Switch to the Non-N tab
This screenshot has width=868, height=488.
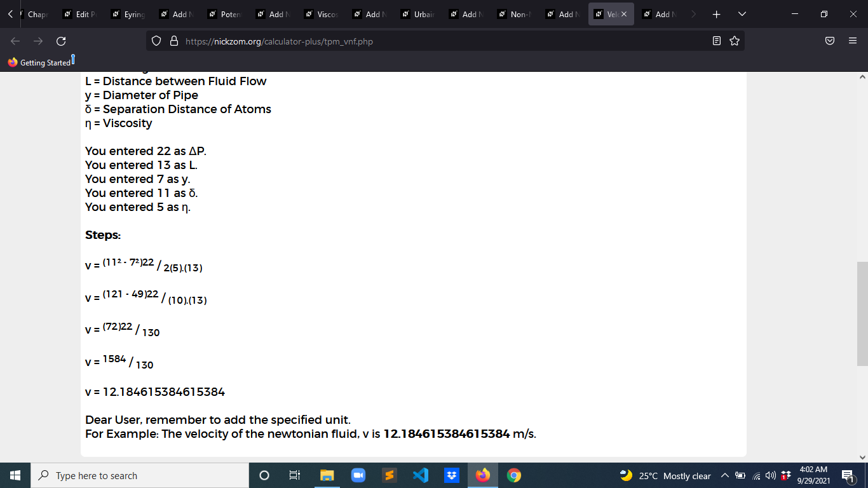(513, 14)
